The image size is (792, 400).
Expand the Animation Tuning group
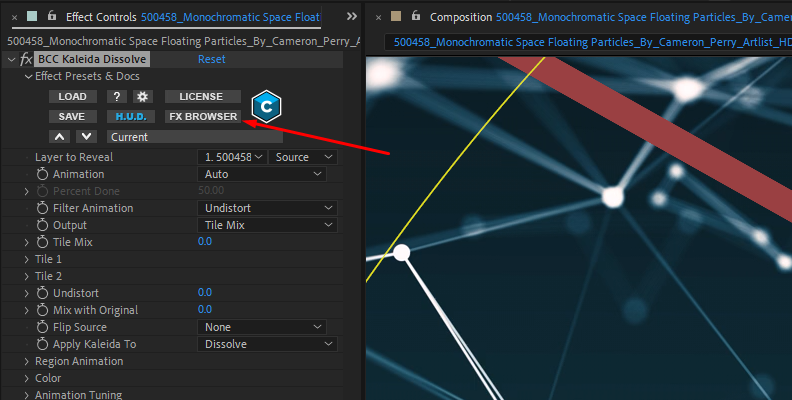click(x=27, y=394)
